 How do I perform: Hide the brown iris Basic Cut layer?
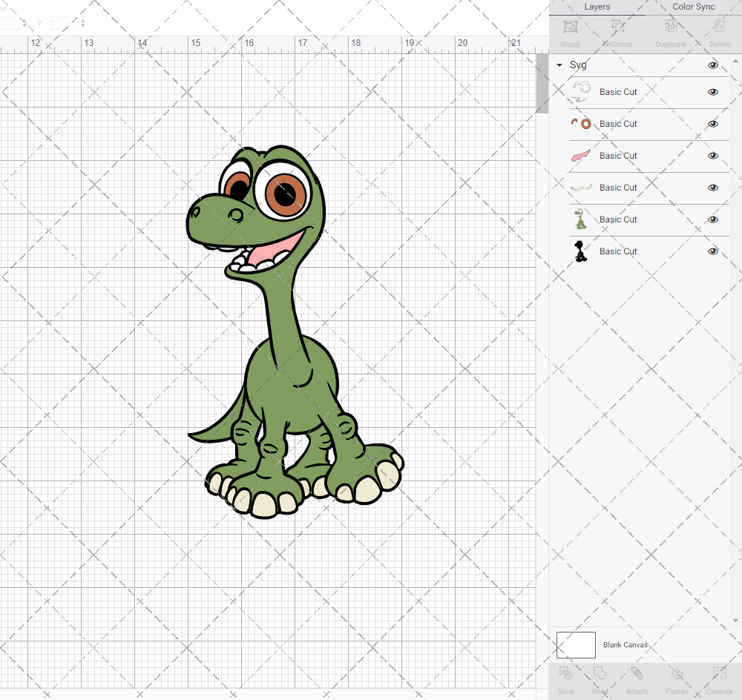713,124
